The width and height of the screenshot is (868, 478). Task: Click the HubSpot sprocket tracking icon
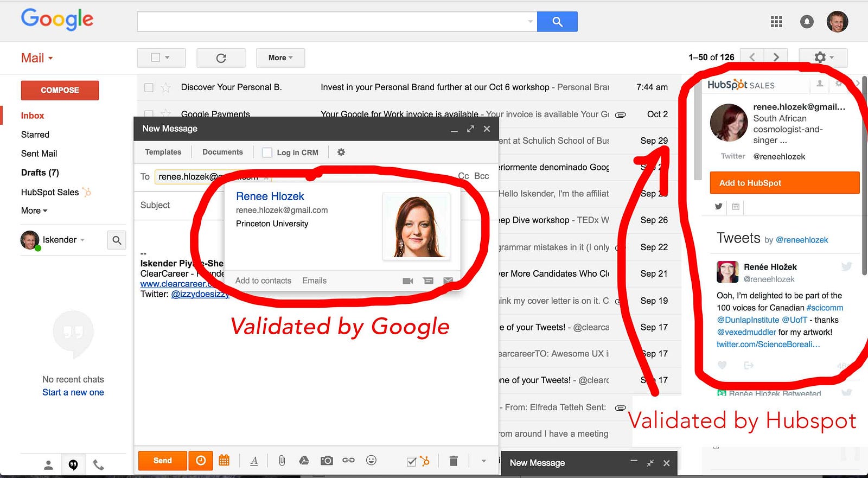425,461
